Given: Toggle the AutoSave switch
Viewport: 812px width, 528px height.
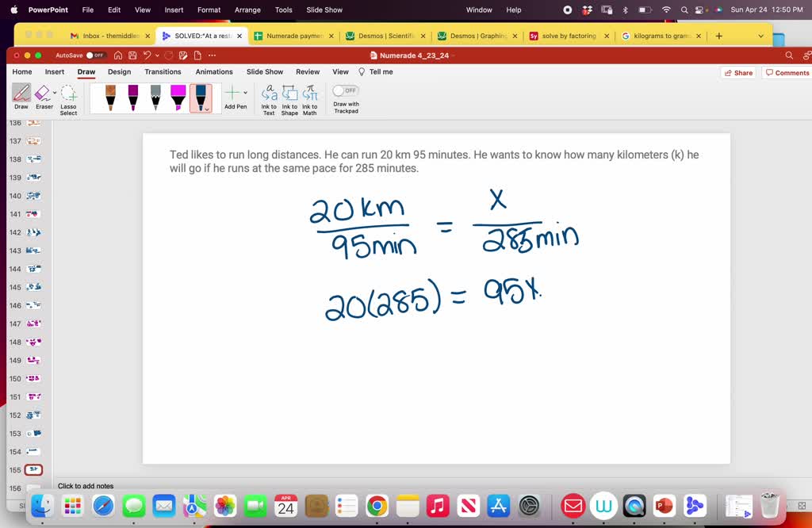Looking at the screenshot, I should [96, 55].
